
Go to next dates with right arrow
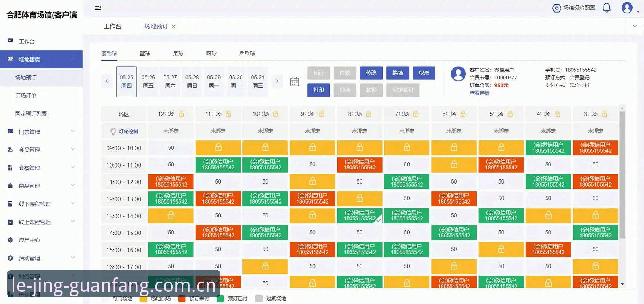point(277,81)
